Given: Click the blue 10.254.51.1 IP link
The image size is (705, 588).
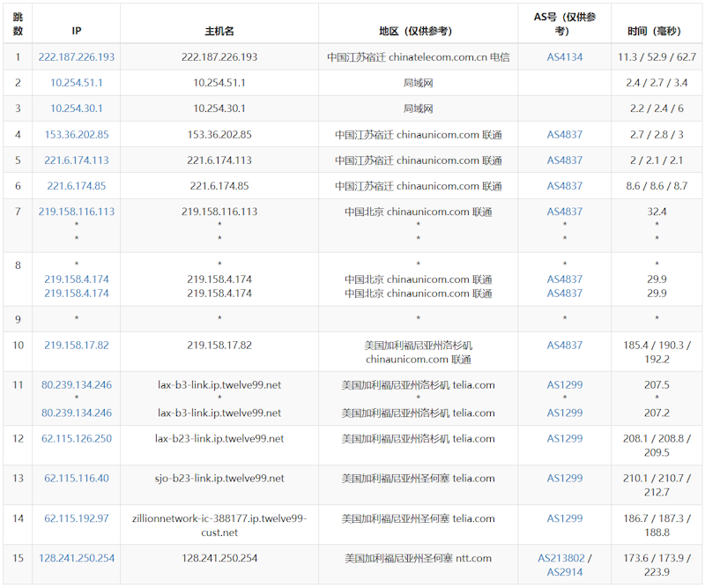Looking at the screenshot, I should [77, 83].
